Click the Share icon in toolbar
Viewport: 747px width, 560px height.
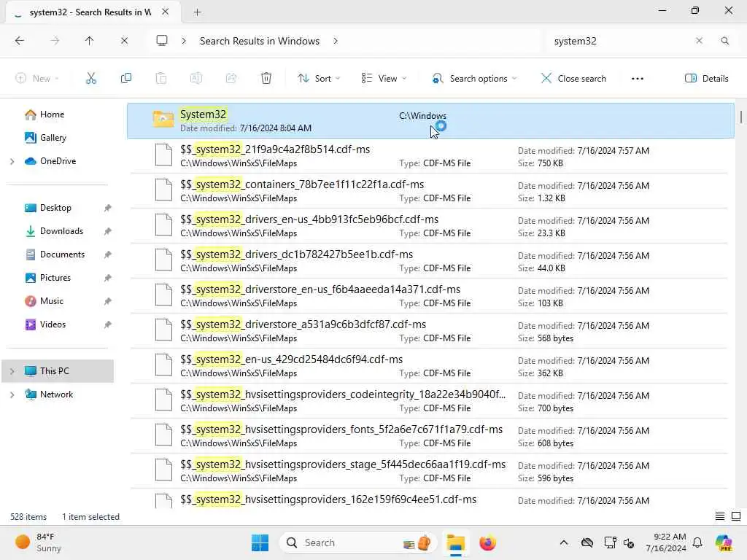click(231, 78)
